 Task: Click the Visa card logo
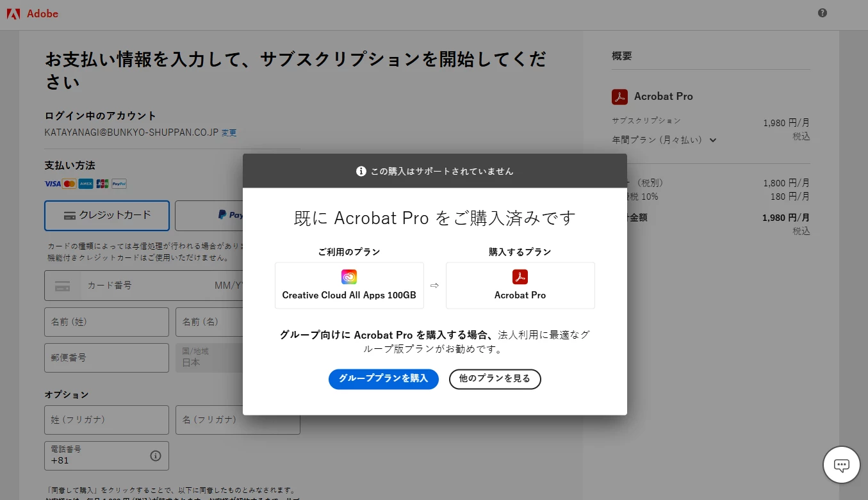(x=53, y=184)
